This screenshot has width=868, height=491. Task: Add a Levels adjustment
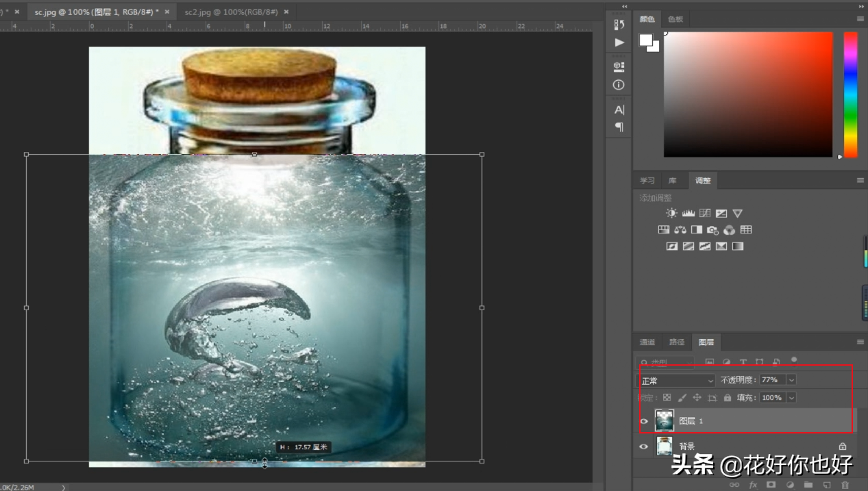click(689, 214)
